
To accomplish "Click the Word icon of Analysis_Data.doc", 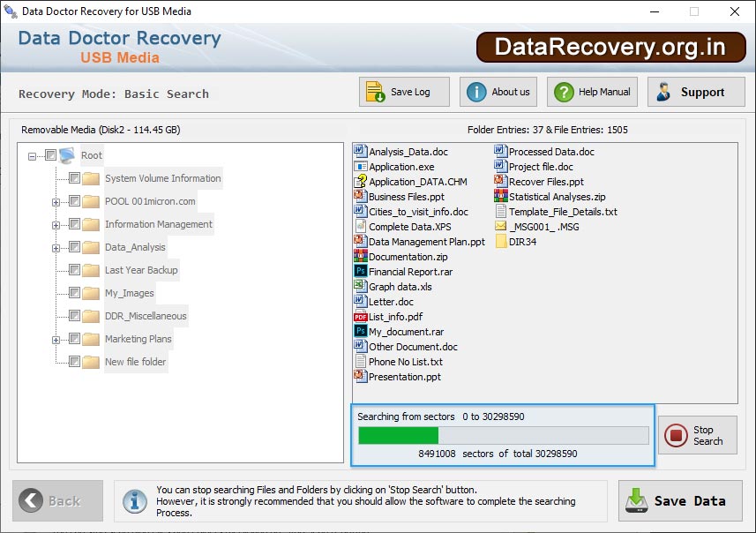I will [360, 152].
